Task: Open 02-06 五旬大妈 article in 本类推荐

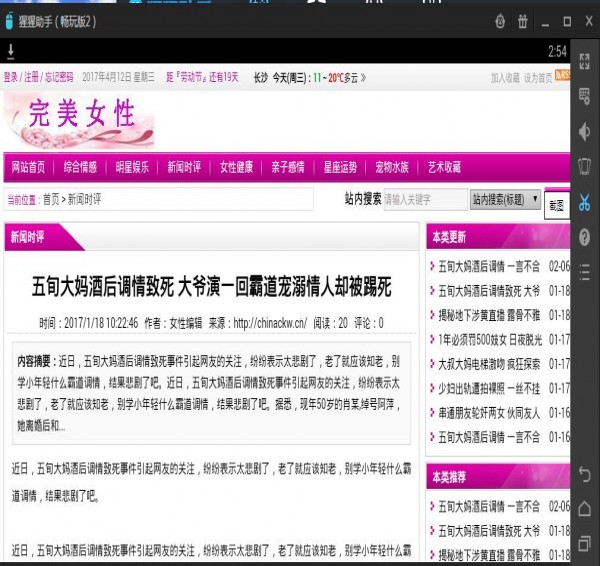Action: [x=489, y=507]
